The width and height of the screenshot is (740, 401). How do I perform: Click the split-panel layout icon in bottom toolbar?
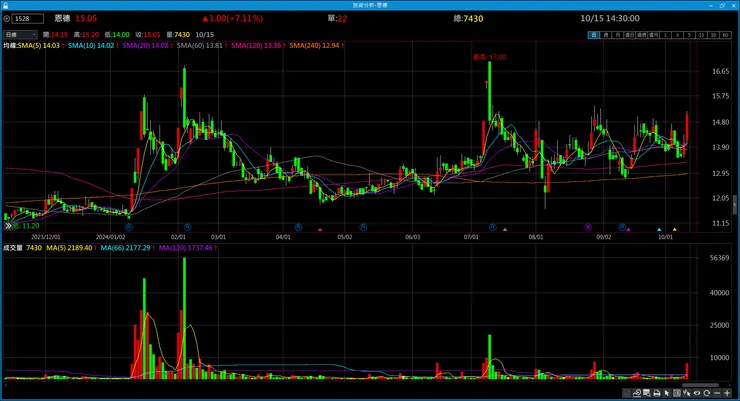(677, 393)
